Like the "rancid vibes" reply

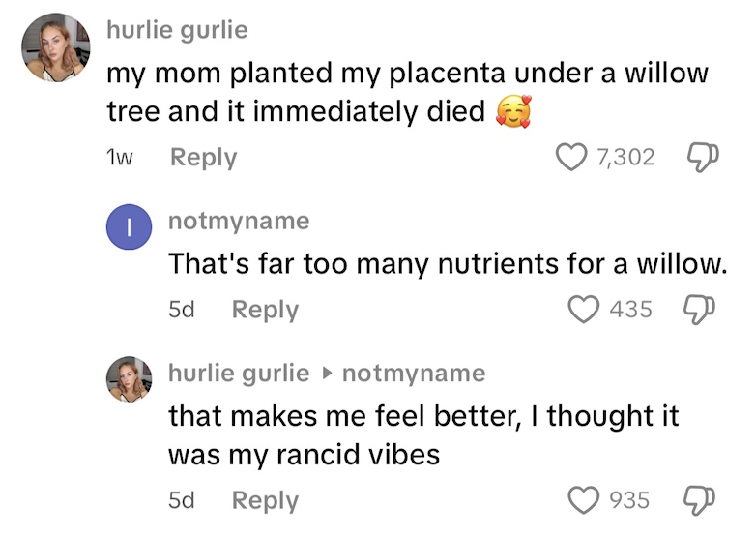pyautogui.click(x=583, y=500)
